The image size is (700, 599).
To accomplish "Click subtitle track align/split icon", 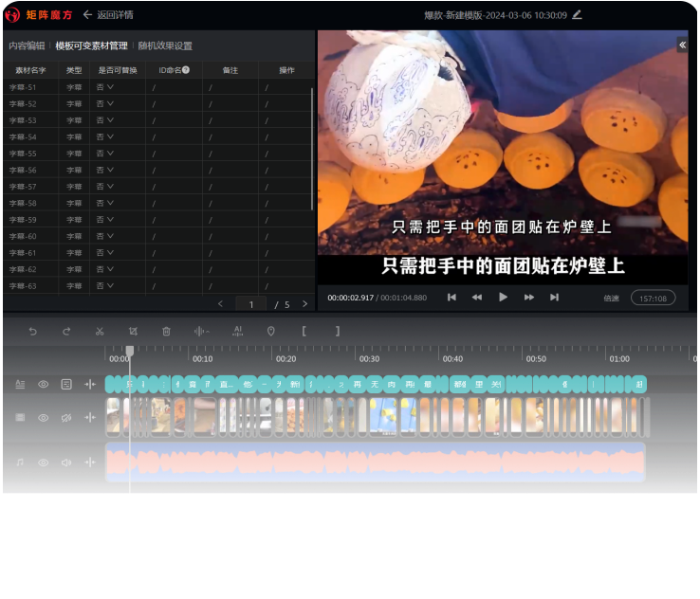I will click(x=90, y=384).
